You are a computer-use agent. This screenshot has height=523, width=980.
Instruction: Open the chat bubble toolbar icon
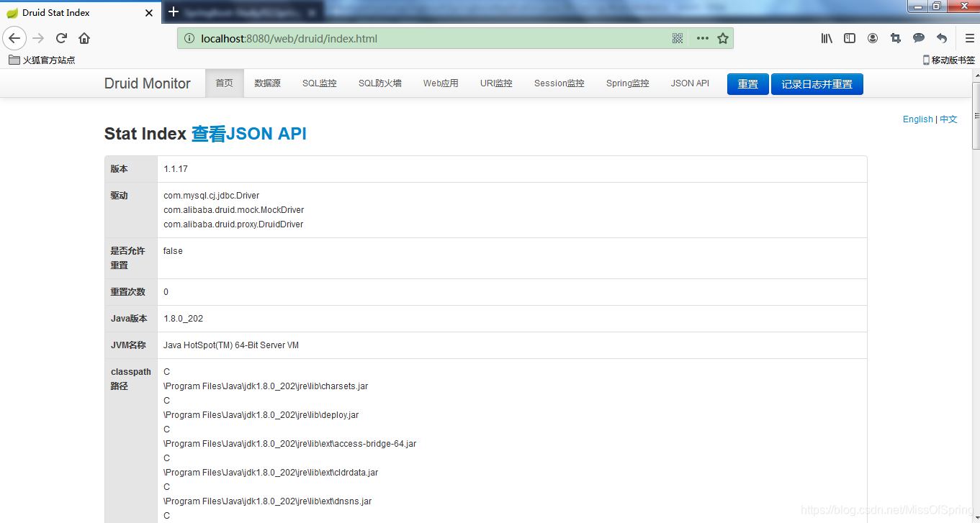(919, 38)
